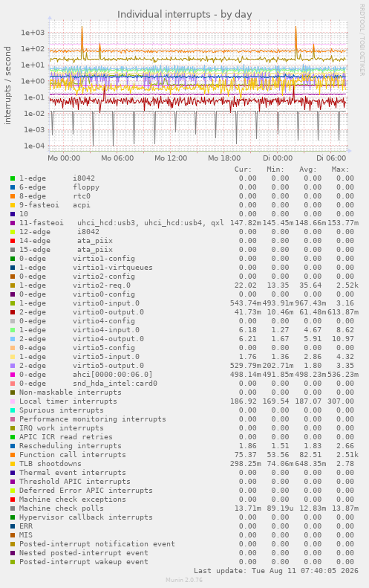
Task: Click the Munin 2.0.76 footer text
Action: click(x=184, y=580)
